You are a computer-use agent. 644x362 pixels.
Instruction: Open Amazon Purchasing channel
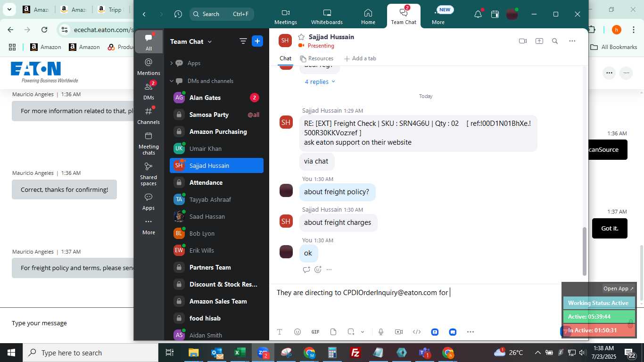tap(216, 132)
